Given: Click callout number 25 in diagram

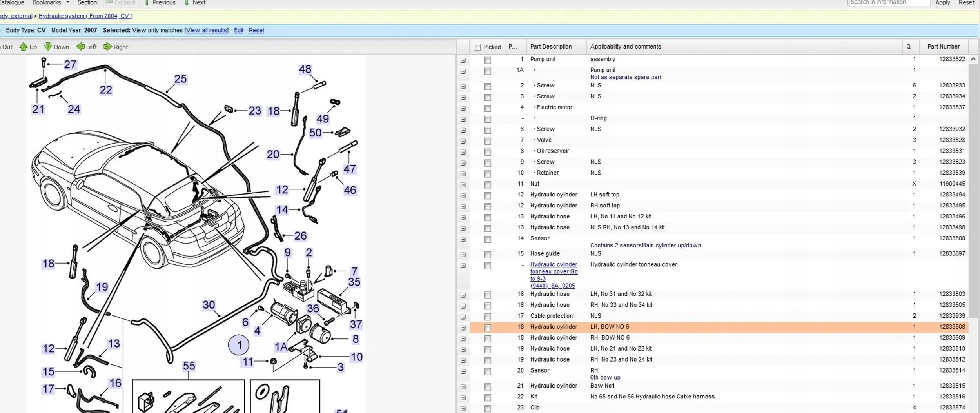Looking at the screenshot, I should [180, 79].
